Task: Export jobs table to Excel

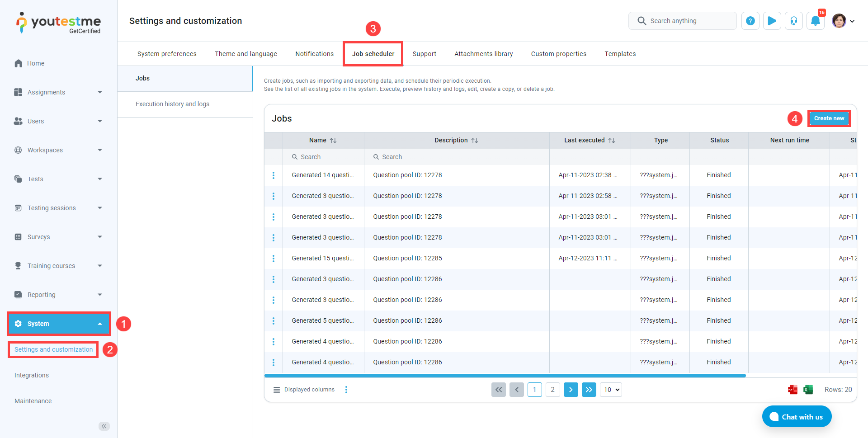Action: point(808,390)
